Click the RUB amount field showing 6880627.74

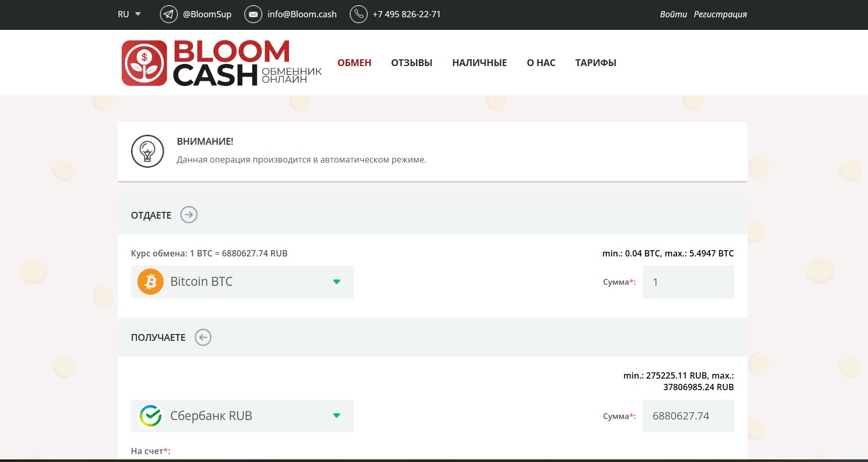[x=688, y=416]
